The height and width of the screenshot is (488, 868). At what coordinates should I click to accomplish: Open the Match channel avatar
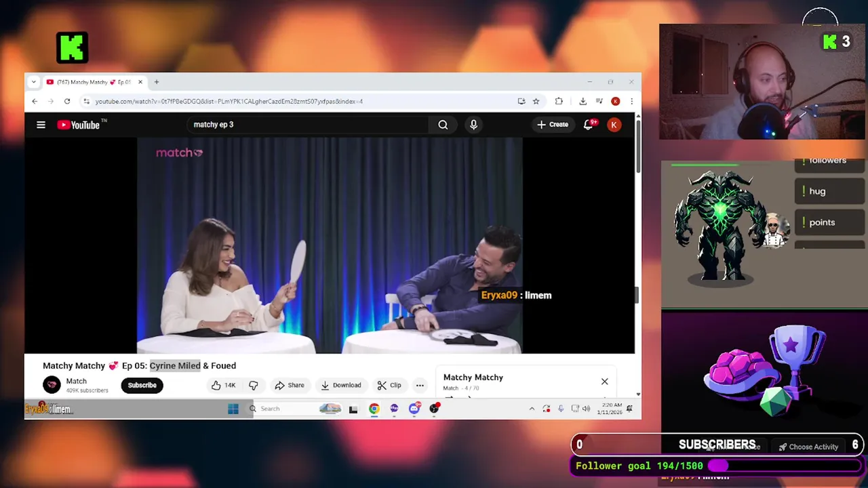pyautogui.click(x=52, y=385)
